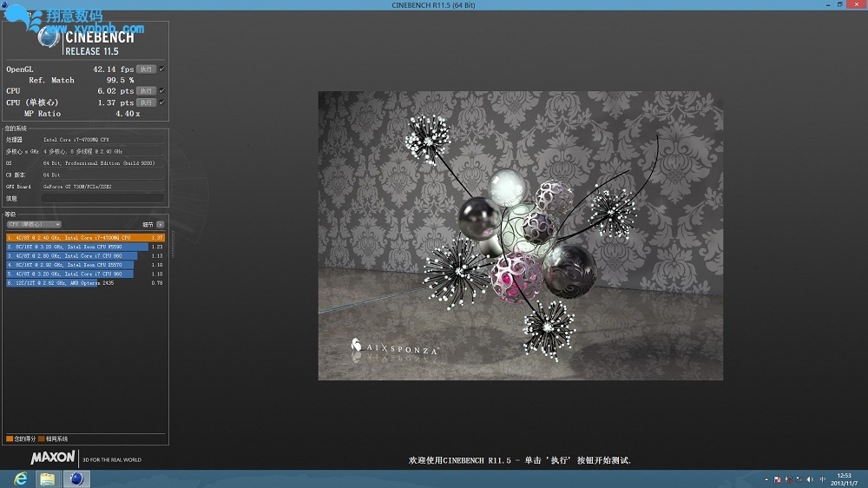Select the AMD Opteron 2435 ranking row

pos(85,283)
